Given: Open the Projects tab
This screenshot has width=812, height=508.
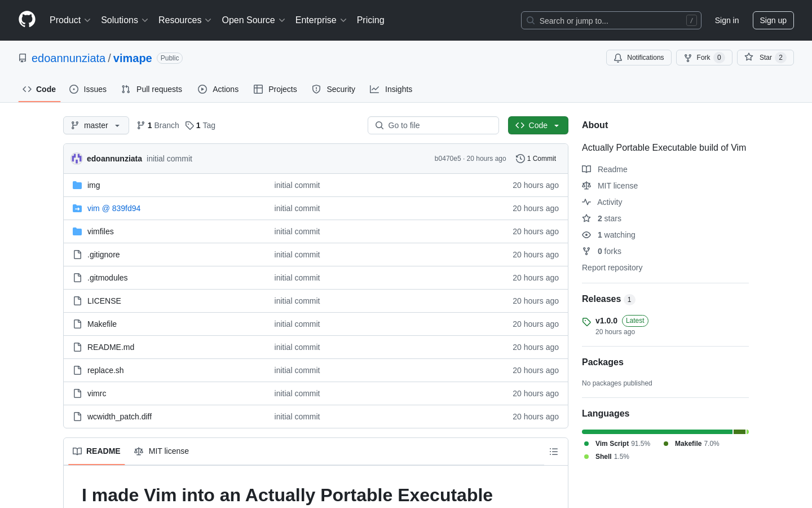Looking at the screenshot, I should [275, 89].
